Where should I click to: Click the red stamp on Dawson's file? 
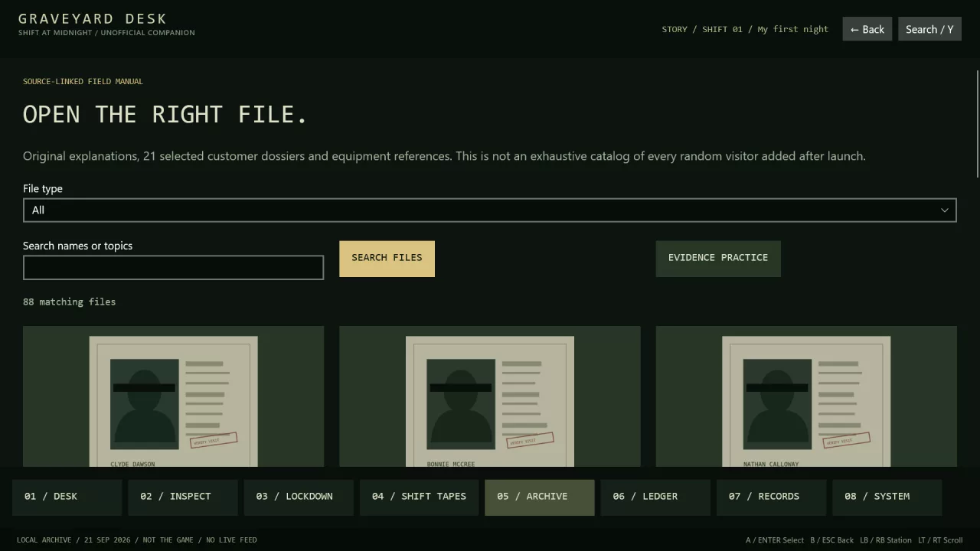[x=214, y=441]
